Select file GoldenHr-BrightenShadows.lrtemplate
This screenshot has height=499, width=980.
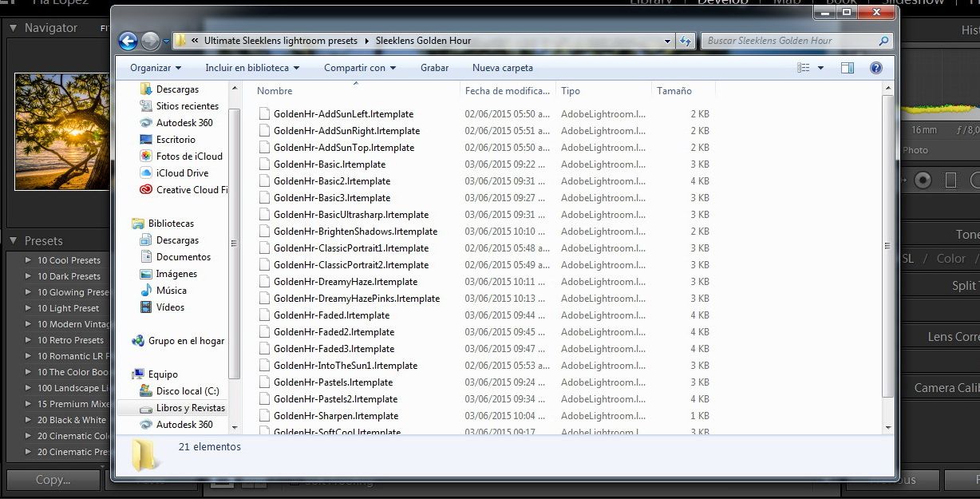click(x=355, y=232)
